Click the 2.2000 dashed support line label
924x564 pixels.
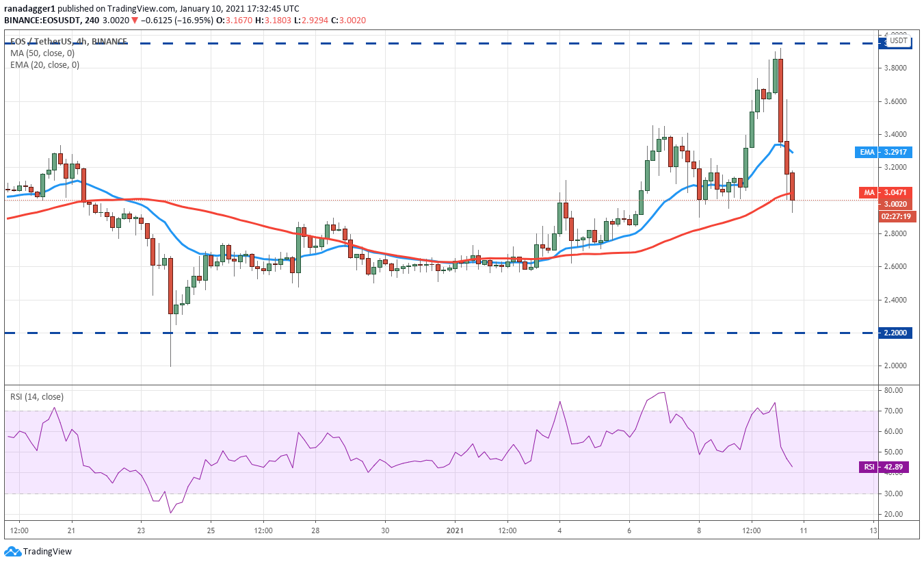click(x=897, y=333)
